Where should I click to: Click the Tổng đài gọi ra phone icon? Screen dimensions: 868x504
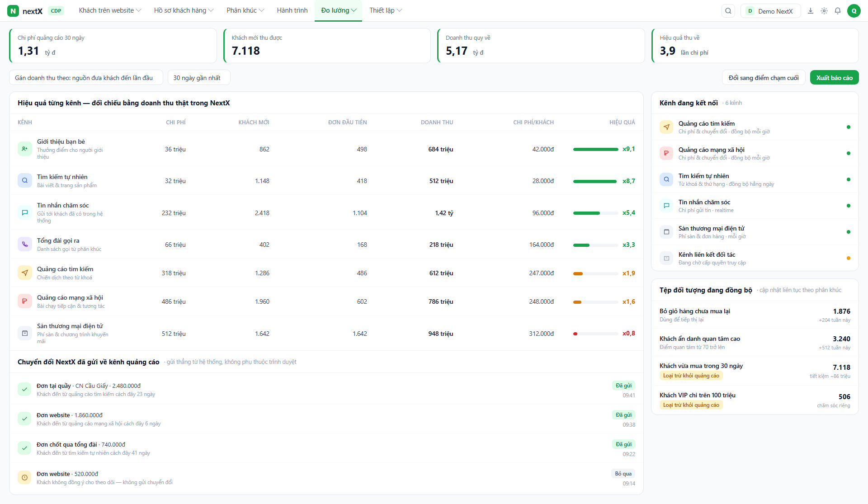click(x=25, y=244)
